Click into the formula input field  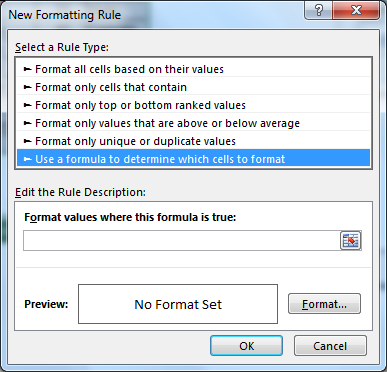point(182,240)
